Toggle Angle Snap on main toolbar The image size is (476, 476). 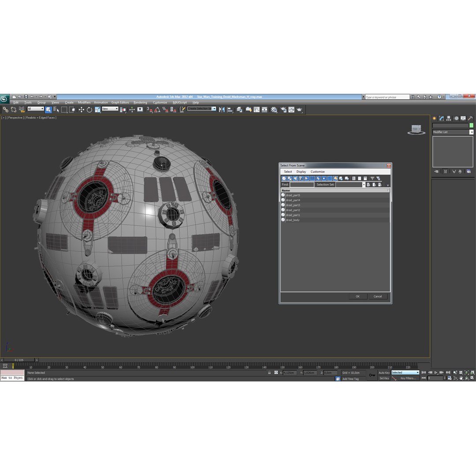point(157,110)
